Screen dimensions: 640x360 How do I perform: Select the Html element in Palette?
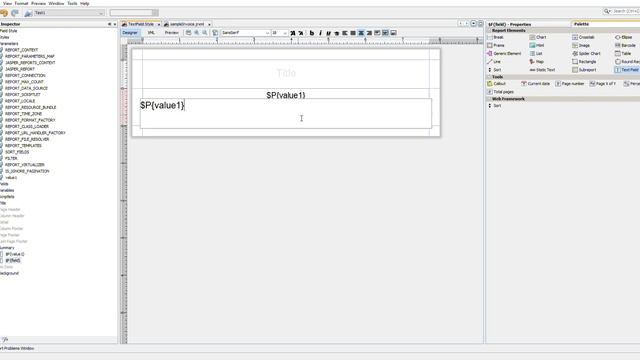(x=537, y=45)
